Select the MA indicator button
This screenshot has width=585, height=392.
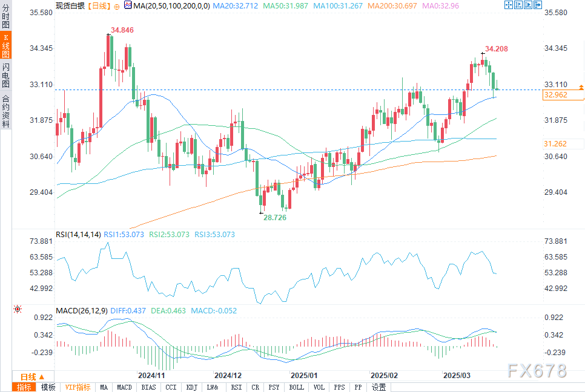pyautogui.click(x=104, y=387)
